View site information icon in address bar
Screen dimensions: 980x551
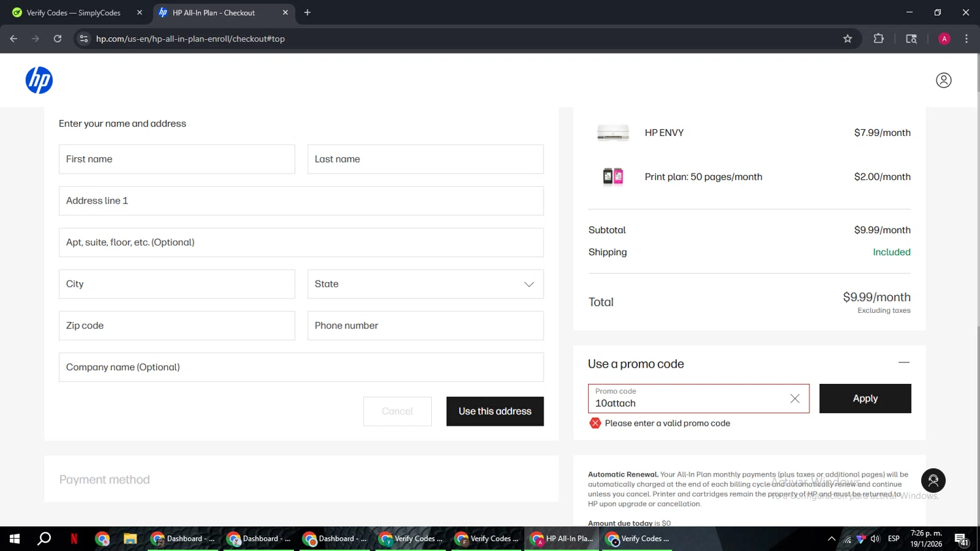click(x=84, y=39)
